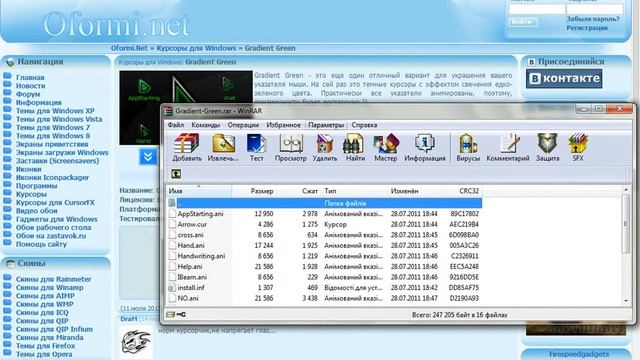Go up one folder level icon
Viewport: 640px width, 360px height.
(176, 174)
